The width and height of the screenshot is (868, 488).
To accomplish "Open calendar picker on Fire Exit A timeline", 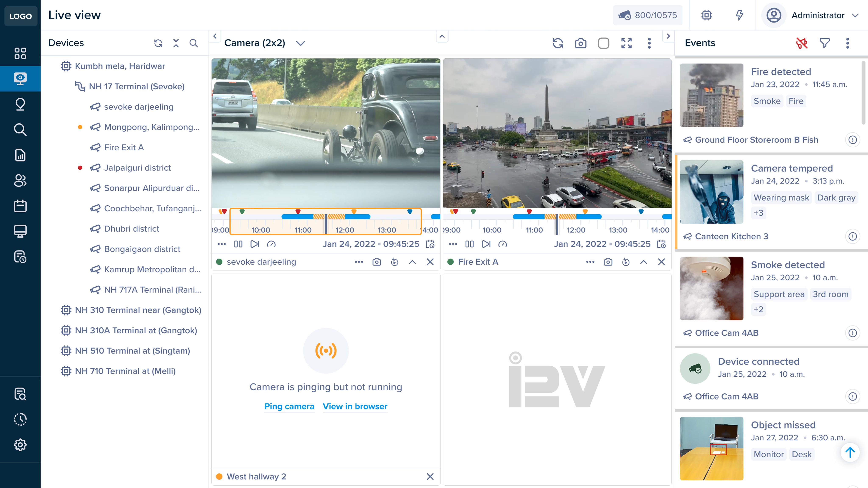I will 661,244.
